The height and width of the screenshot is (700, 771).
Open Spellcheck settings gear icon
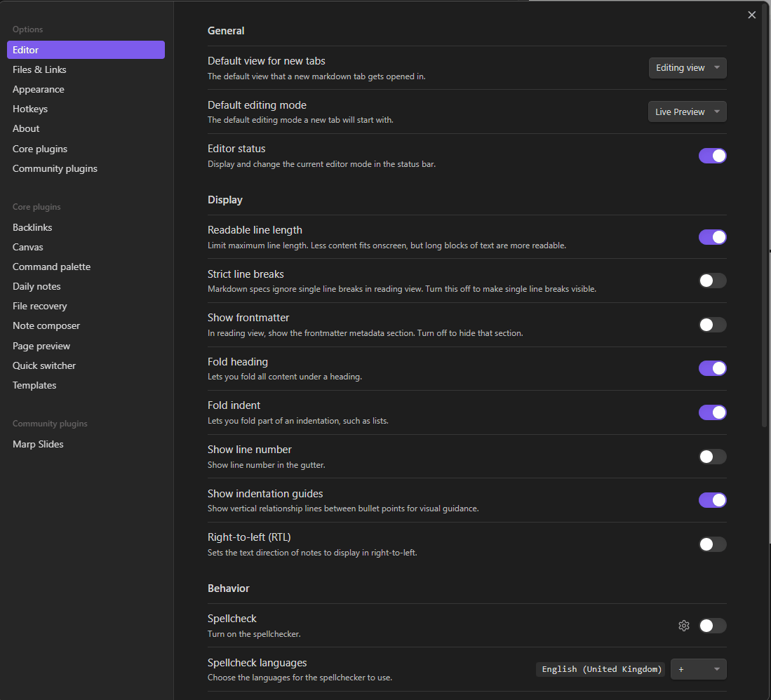point(683,625)
